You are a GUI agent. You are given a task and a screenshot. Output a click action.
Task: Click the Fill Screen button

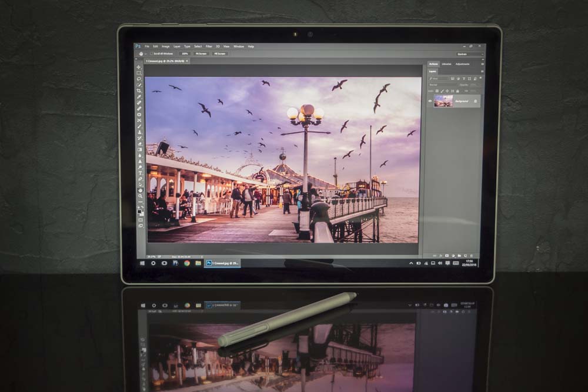click(220, 53)
